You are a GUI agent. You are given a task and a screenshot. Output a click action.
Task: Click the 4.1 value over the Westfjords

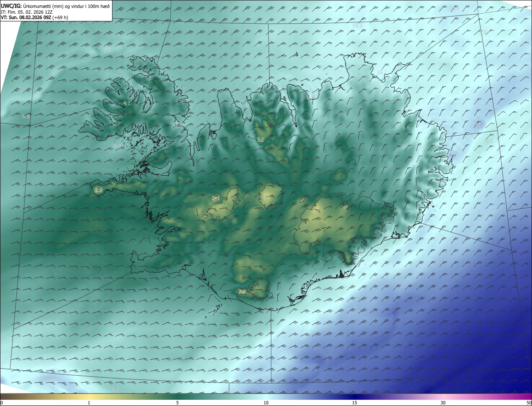(x=127, y=103)
